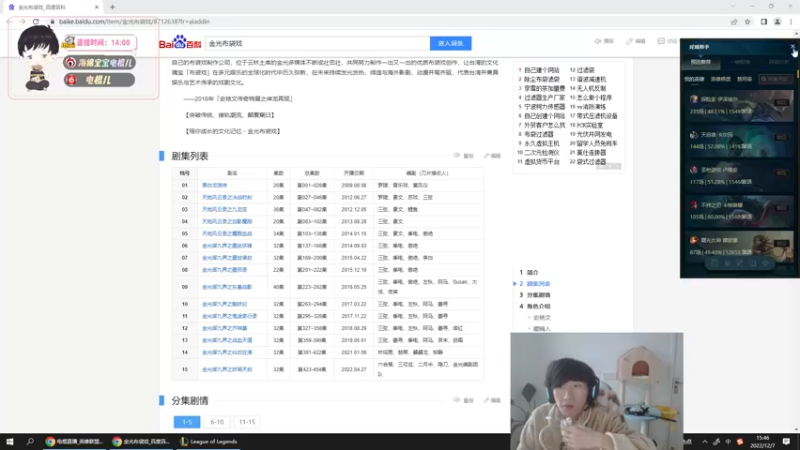
Task: Click the 进入词条 search button
Action: pos(451,43)
